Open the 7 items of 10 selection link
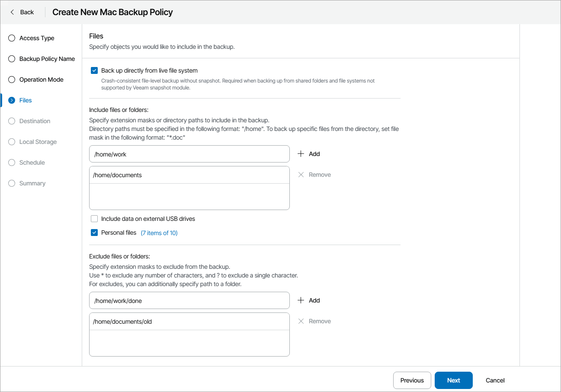 point(159,233)
